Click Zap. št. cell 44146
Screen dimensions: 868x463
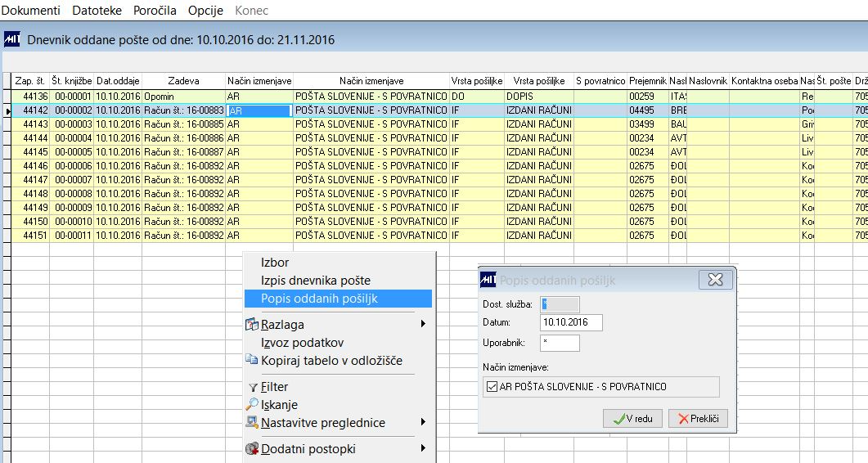pos(30,165)
